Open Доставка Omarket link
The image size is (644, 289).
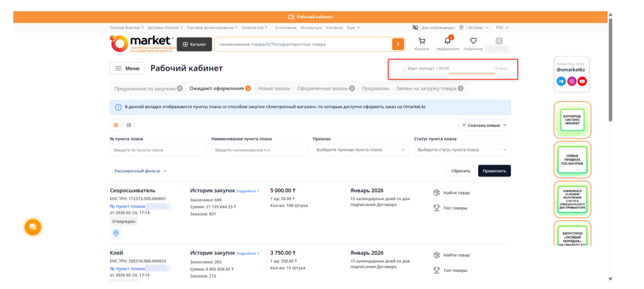tap(165, 28)
